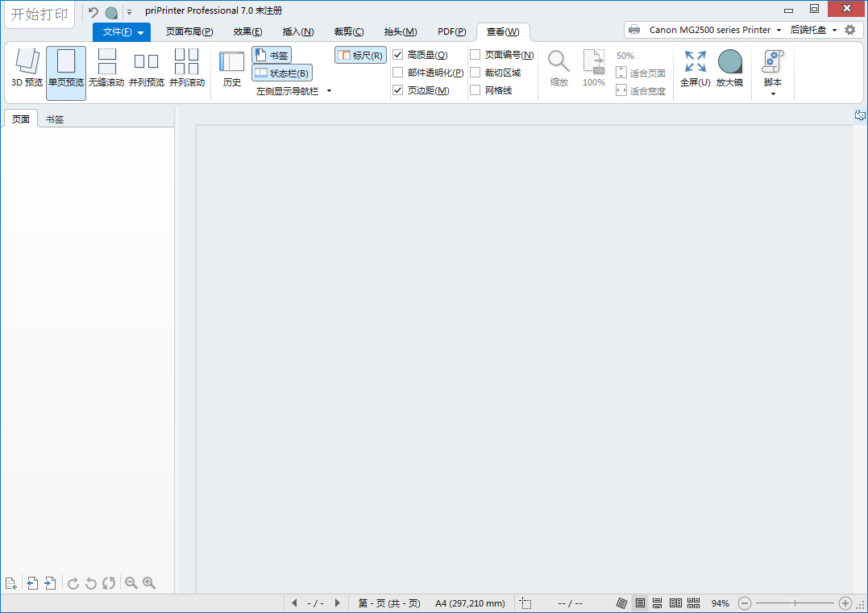Open the 页面布局 ribbon tab
Image resolution: width=868 pixels, height=613 pixels.
(x=189, y=31)
